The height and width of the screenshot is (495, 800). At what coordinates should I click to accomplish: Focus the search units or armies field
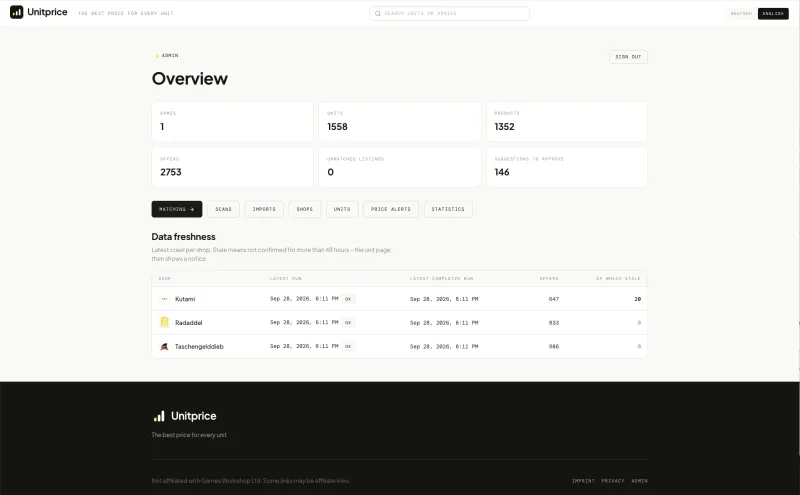449,13
